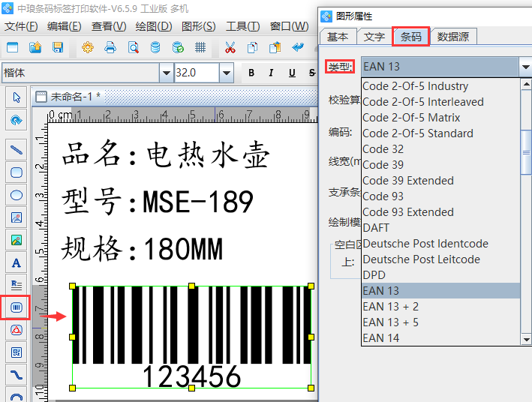Switch to the 文字 tab

(374, 36)
